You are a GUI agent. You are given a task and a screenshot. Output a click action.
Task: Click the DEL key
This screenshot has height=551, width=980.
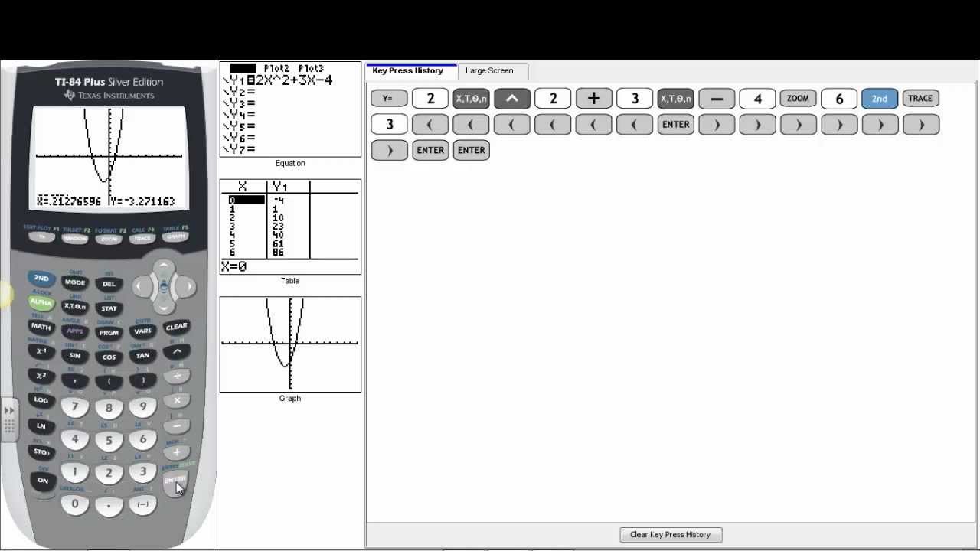109,284
